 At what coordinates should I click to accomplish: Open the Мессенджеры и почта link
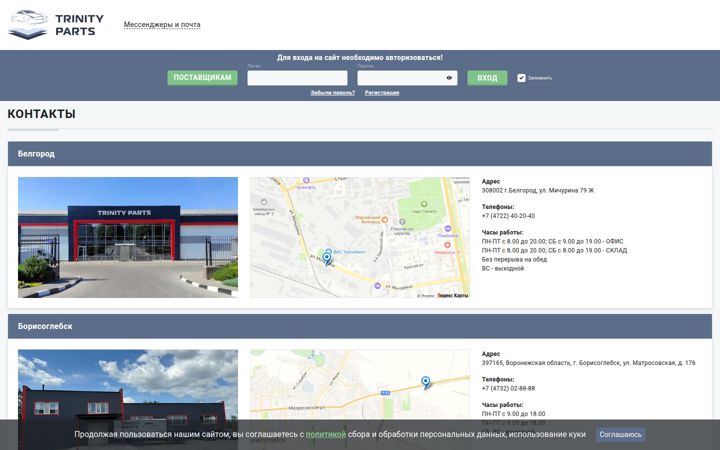[x=162, y=24]
